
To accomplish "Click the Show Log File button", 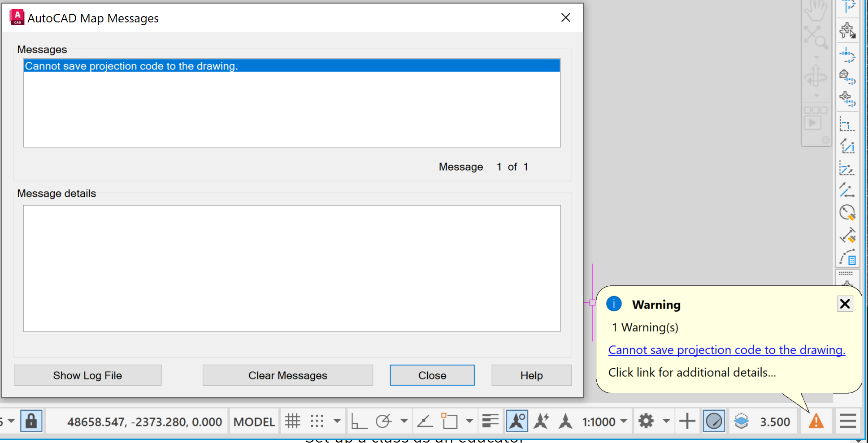I will [87, 375].
